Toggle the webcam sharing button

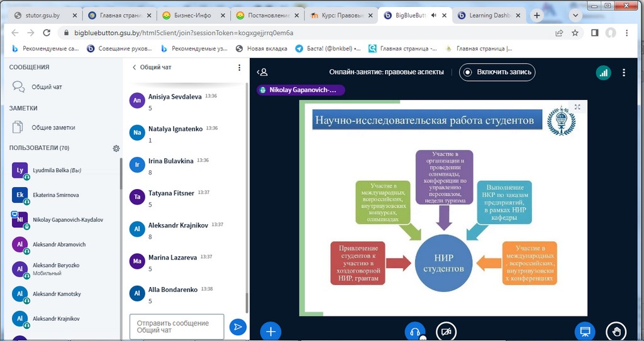tap(447, 331)
